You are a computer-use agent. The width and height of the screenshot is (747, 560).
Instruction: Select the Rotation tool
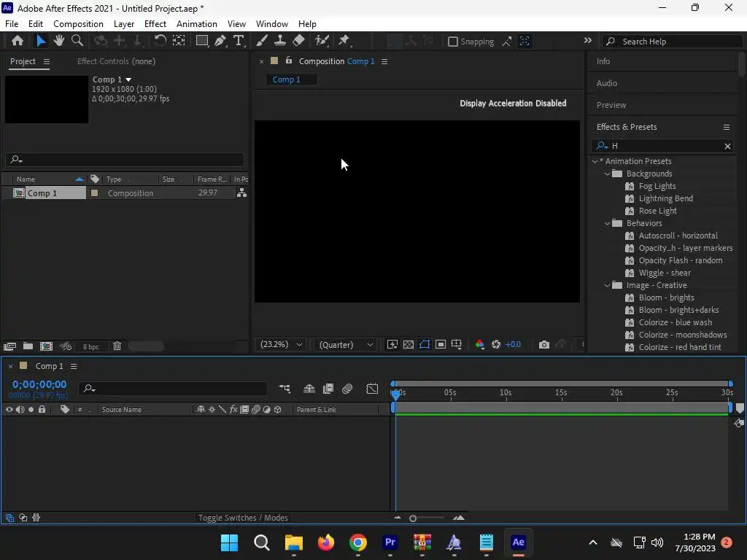point(160,41)
